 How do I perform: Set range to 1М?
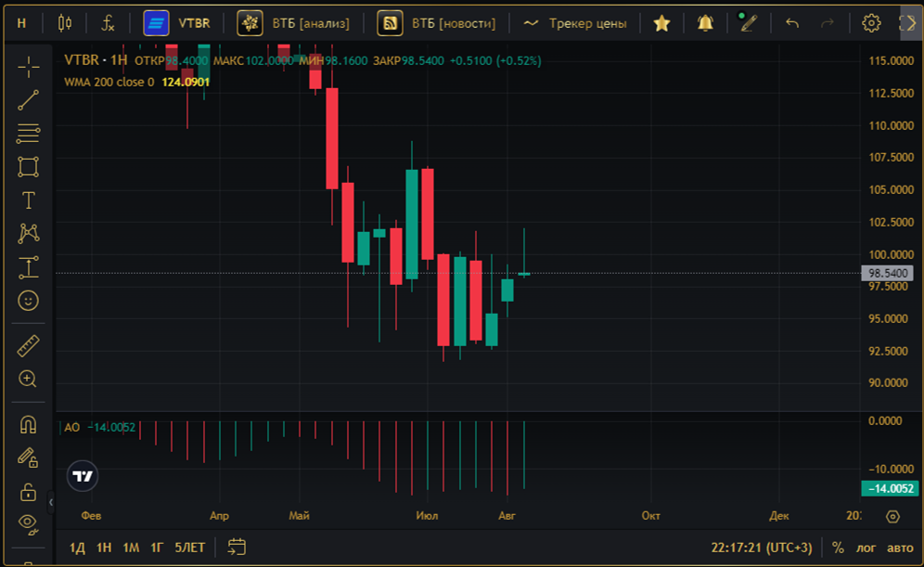131,548
